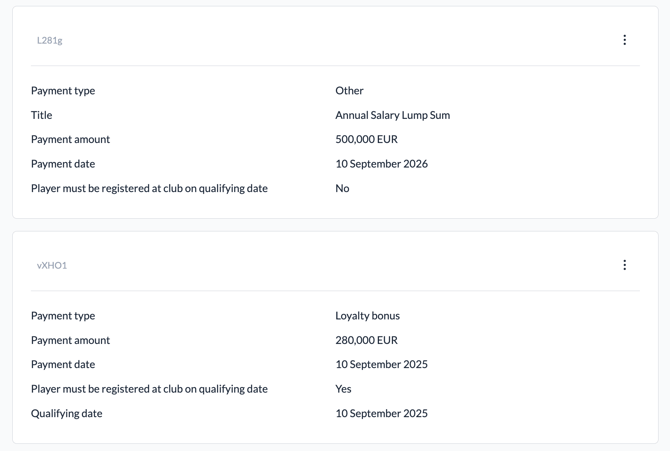Open the vXHO1 card three-dot menu
This screenshot has height=451, width=670.
(625, 265)
